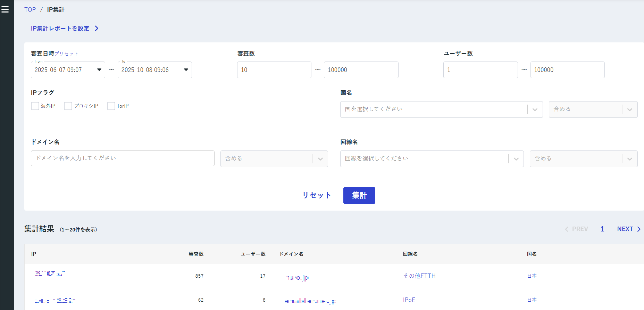This screenshot has width=644, height=310.
Task: Click the 回線名 table column header
Action: (x=410, y=254)
